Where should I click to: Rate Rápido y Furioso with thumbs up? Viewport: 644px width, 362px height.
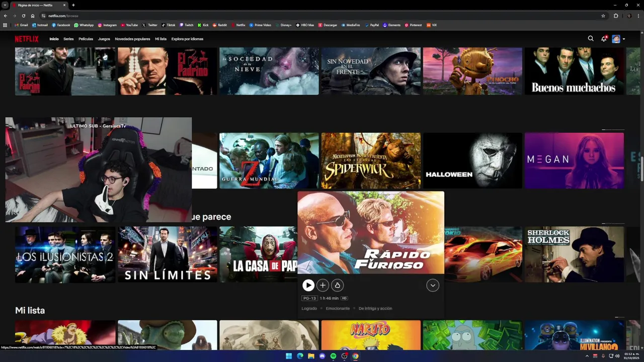point(338,285)
